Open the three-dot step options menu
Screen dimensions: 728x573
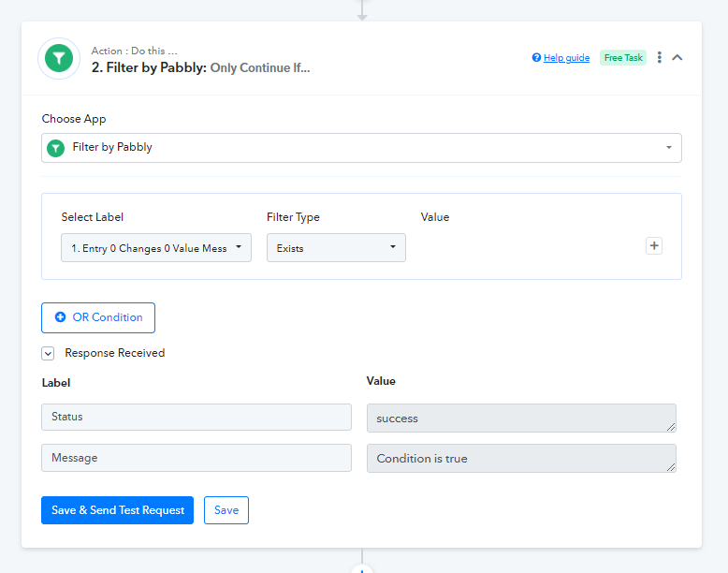pos(660,57)
